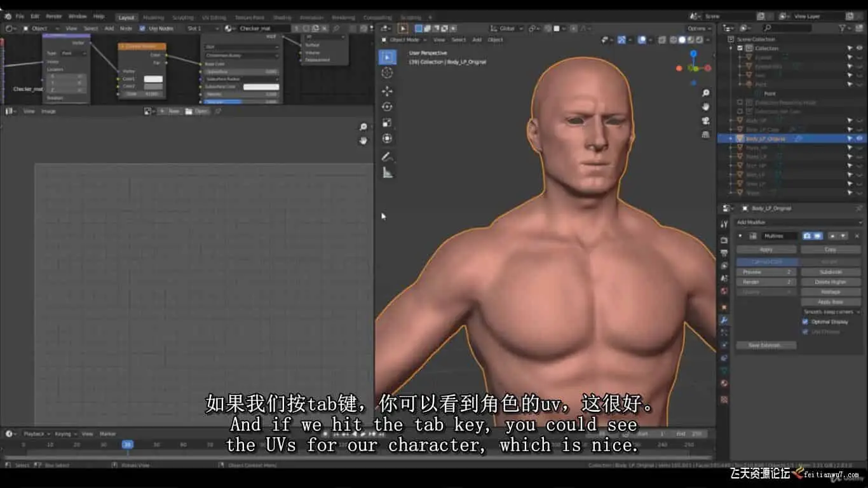868x488 pixels.
Task: Toggle the Optimal Display checkbox
Action: 805,322
